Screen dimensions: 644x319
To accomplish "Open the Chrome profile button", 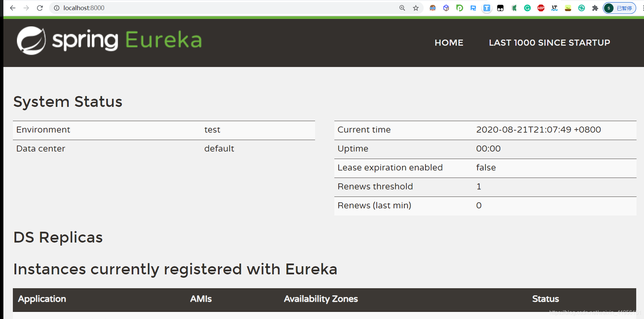I will 619,8.
